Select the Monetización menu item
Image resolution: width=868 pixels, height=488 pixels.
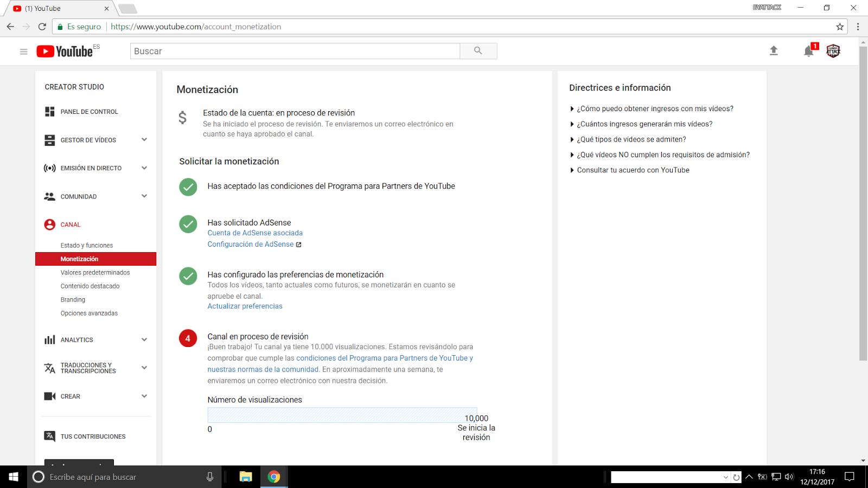click(95, 259)
